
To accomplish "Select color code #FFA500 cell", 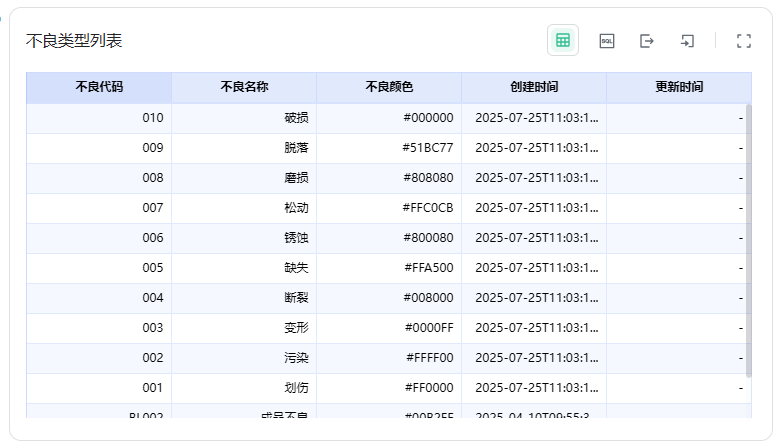I will coord(428,268).
